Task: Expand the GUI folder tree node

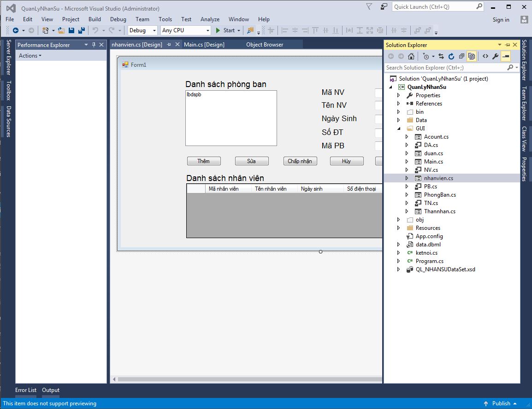Action: click(x=399, y=128)
